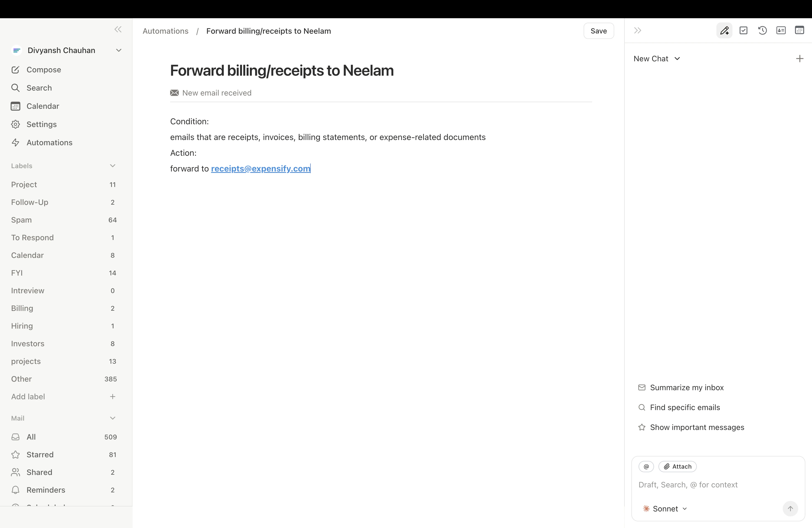
Task: Open the AI compose pencil icon
Action: pyautogui.click(x=725, y=30)
